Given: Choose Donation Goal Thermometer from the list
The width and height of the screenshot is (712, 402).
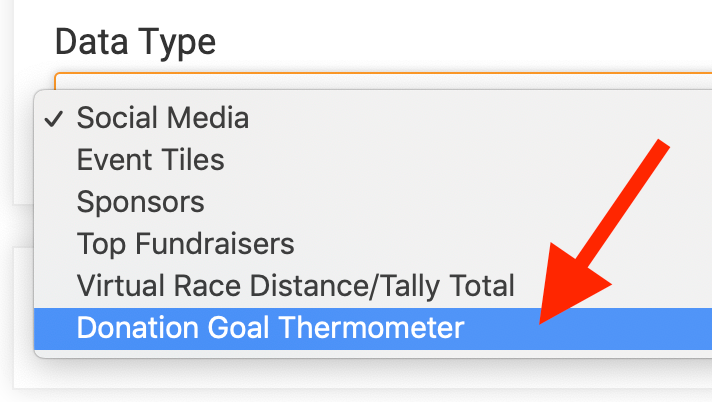Looking at the screenshot, I should pos(270,328).
